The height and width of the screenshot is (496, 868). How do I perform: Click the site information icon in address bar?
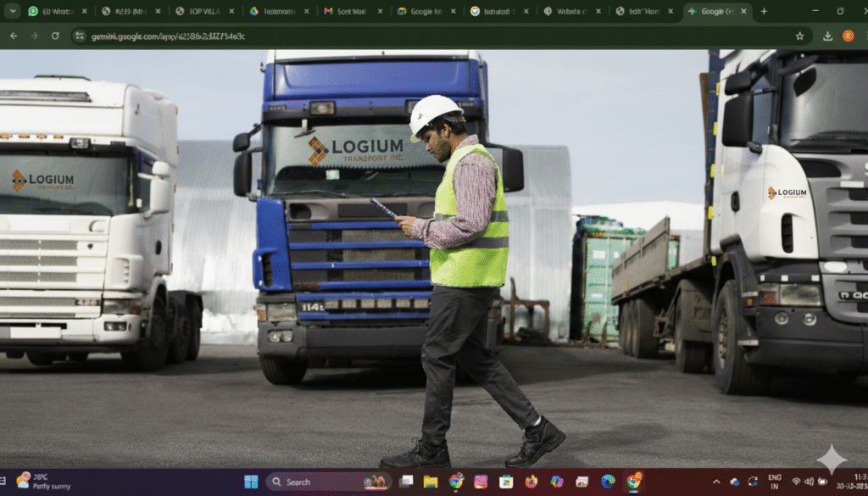(80, 36)
